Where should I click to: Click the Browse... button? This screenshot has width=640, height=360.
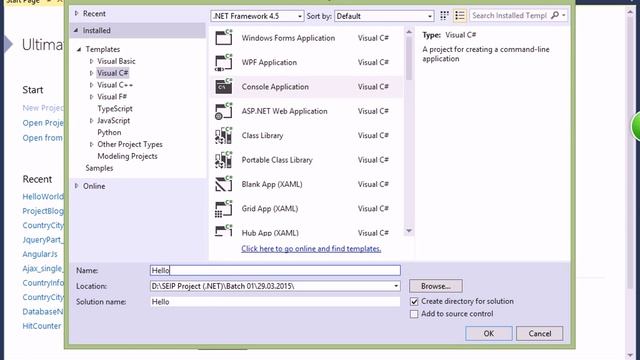pos(436,286)
